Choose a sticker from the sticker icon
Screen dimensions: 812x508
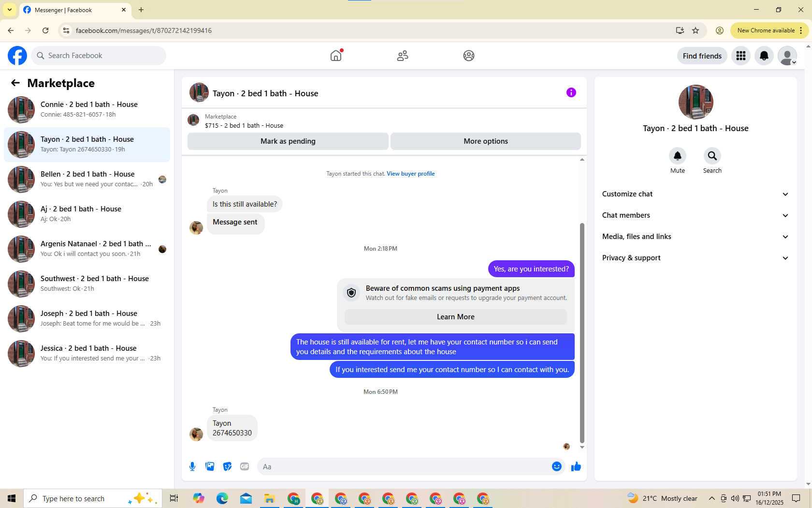(x=227, y=466)
